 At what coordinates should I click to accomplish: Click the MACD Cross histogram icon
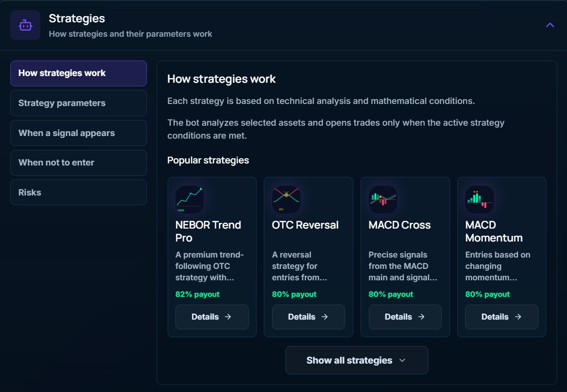click(383, 200)
